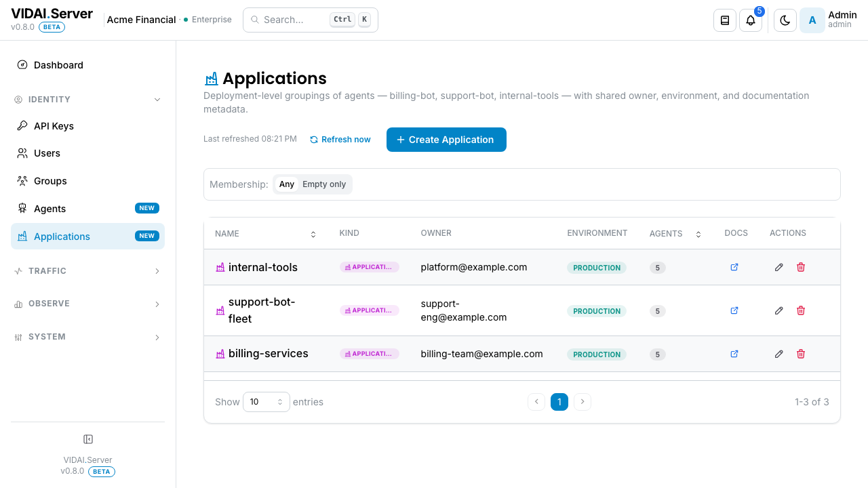Go to next page of results
Image resolution: width=868 pixels, height=488 pixels.
[x=583, y=402]
